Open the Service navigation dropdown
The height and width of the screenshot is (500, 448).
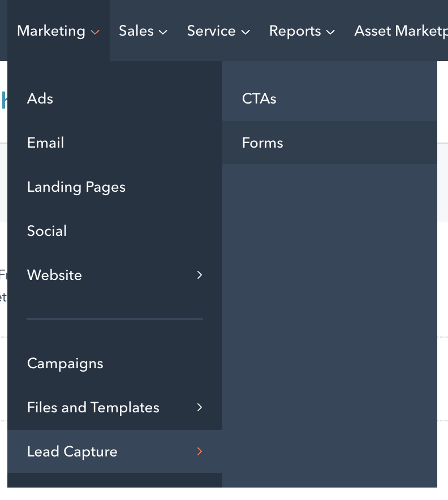pyautogui.click(x=218, y=31)
